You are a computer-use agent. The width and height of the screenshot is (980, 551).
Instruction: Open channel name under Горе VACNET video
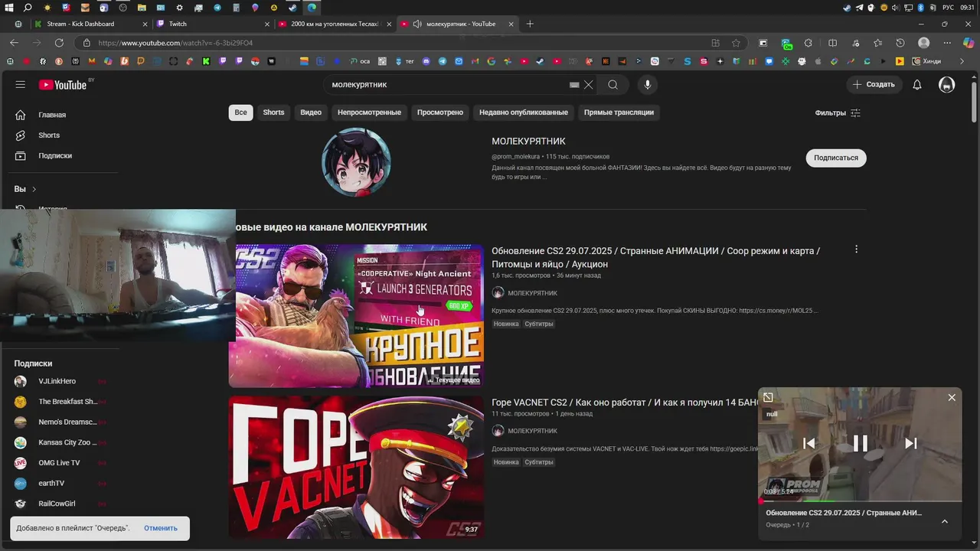pyautogui.click(x=532, y=431)
